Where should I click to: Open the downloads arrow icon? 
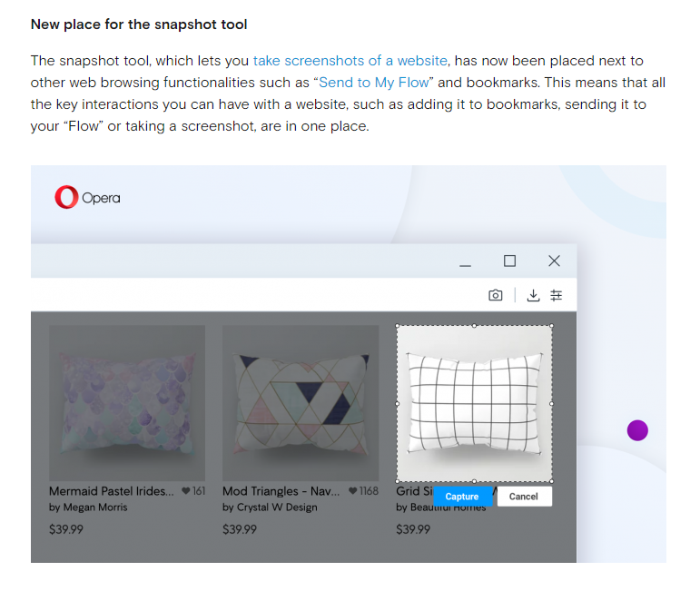point(534,295)
